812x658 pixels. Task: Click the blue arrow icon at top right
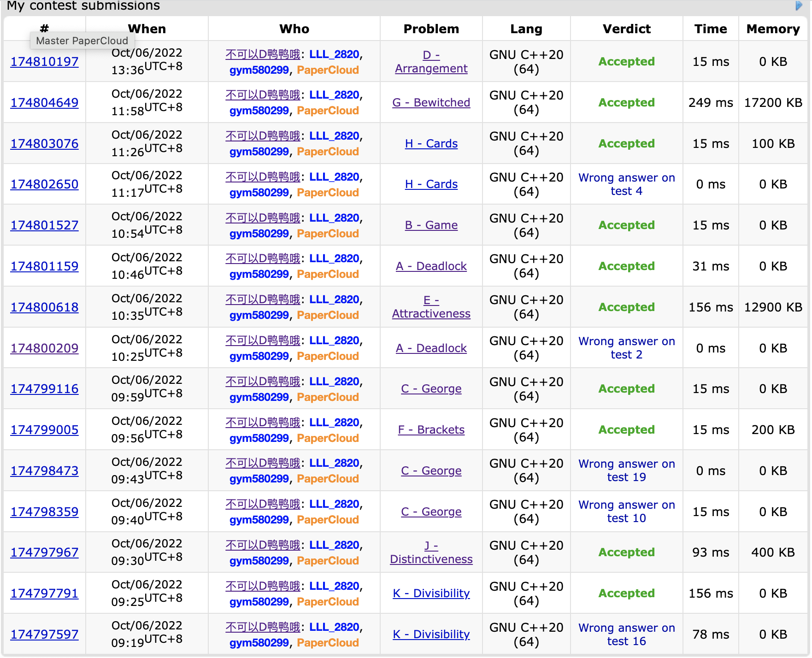799,6
